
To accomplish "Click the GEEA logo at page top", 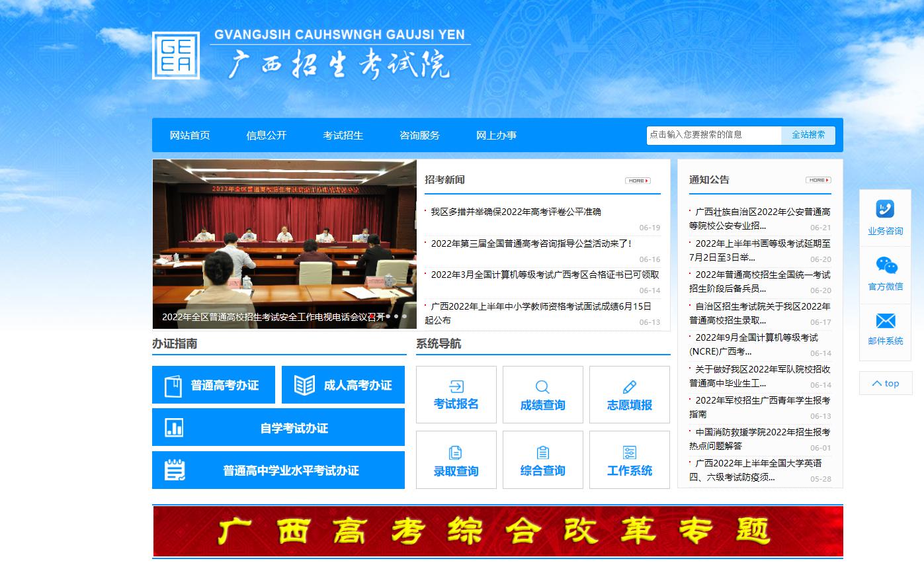I will (175, 57).
